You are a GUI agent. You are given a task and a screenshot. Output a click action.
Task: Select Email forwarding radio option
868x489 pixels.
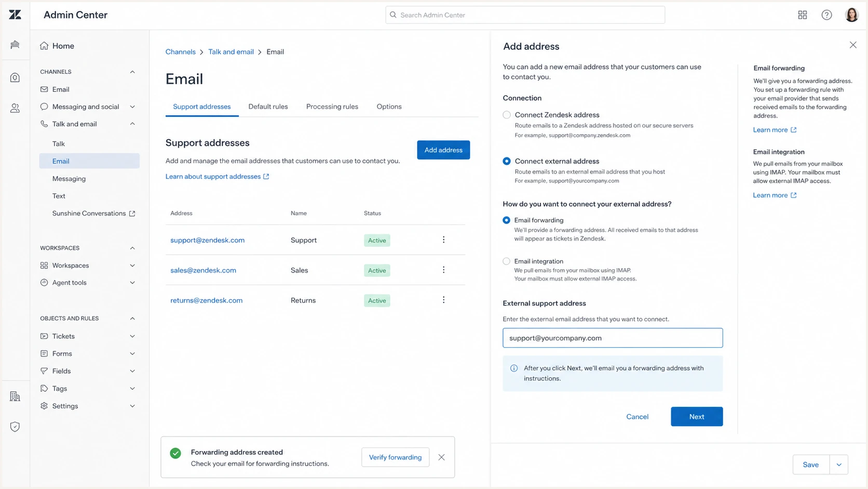(x=507, y=220)
